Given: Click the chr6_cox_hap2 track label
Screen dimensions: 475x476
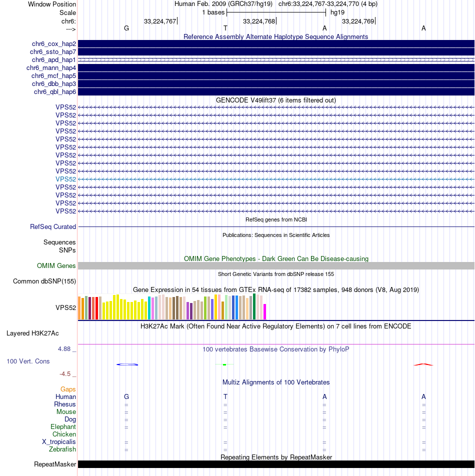Looking at the screenshot, I should 53,44.
